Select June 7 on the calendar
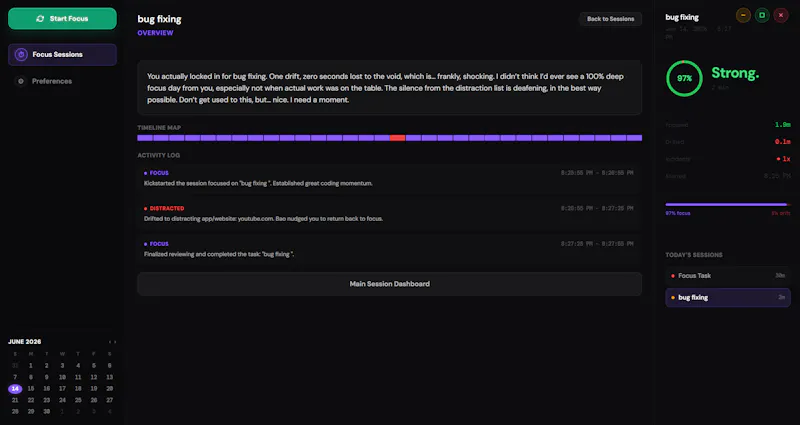This screenshot has height=425, width=800. (15, 377)
